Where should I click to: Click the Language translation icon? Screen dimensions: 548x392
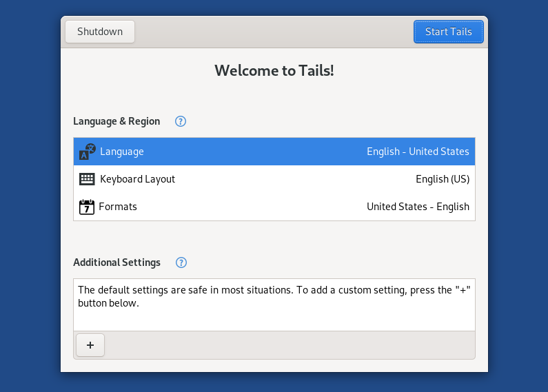88,152
